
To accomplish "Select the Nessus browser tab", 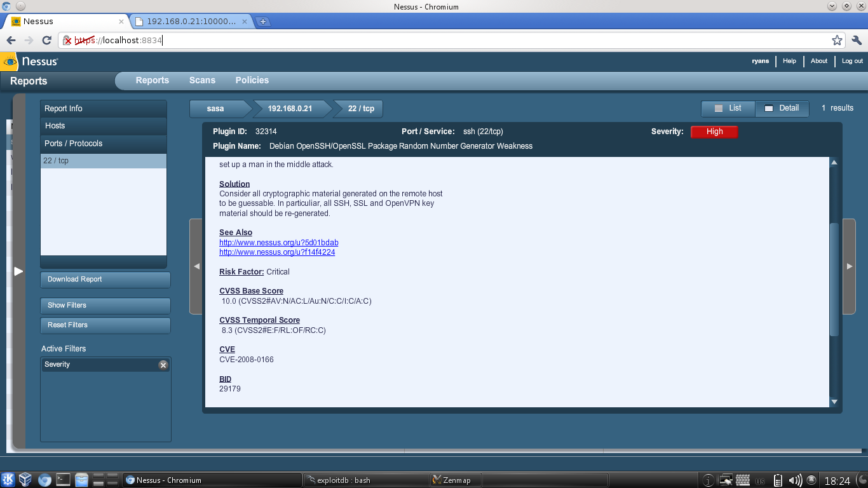I will (66, 22).
